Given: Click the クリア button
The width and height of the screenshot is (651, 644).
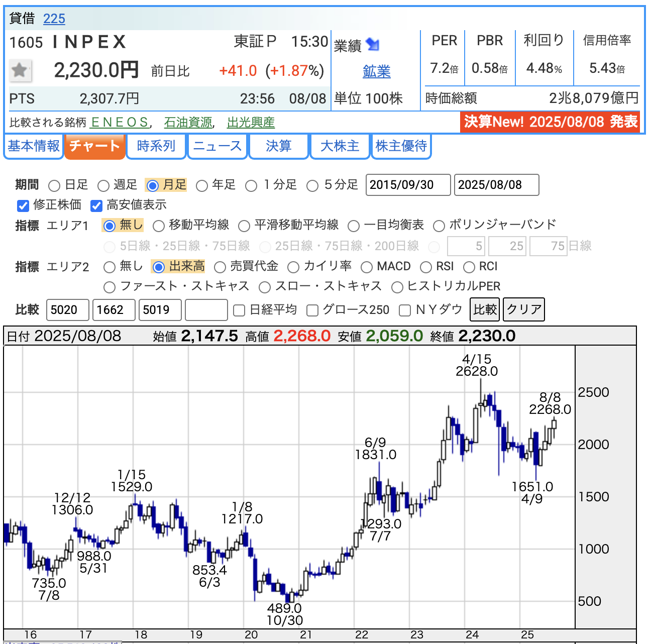Looking at the screenshot, I should click(524, 309).
